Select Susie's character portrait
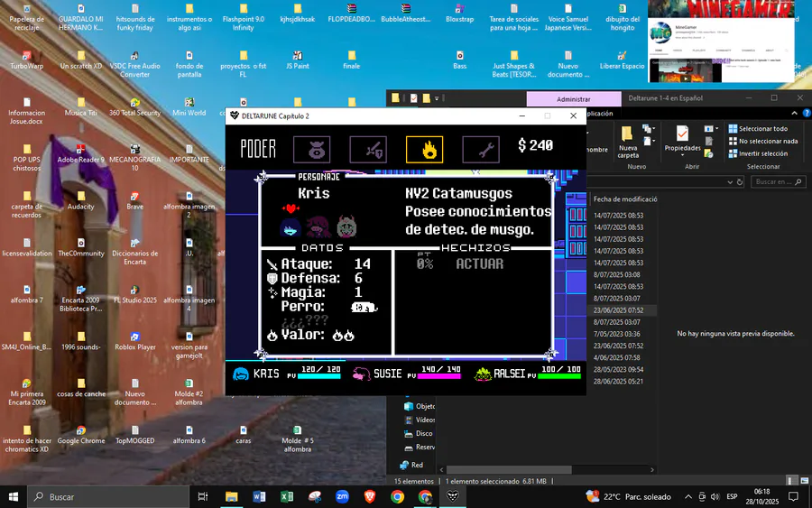This screenshot has width=812, height=508. point(318,226)
